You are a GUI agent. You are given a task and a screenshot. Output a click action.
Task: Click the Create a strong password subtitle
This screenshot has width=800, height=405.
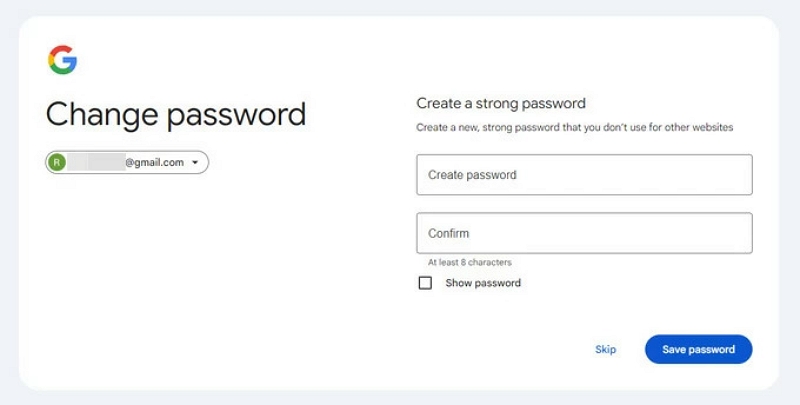pos(500,103)
